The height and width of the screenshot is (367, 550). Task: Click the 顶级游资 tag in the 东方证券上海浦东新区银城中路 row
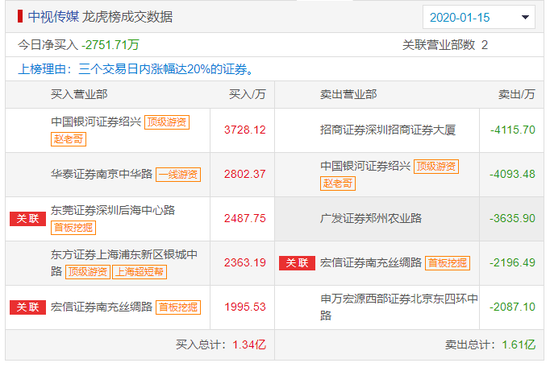[88, 272]
